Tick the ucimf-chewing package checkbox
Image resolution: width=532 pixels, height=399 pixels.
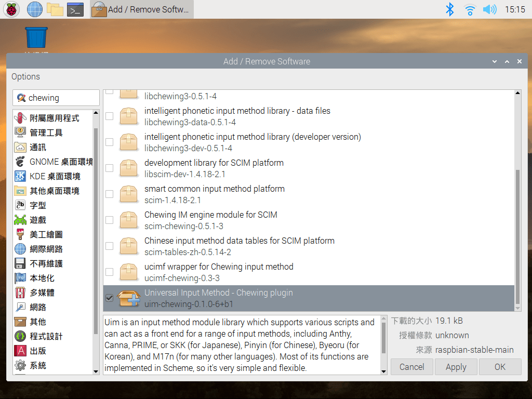110,272
